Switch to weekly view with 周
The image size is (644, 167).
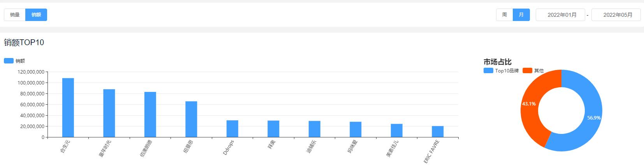click(505, 15)
